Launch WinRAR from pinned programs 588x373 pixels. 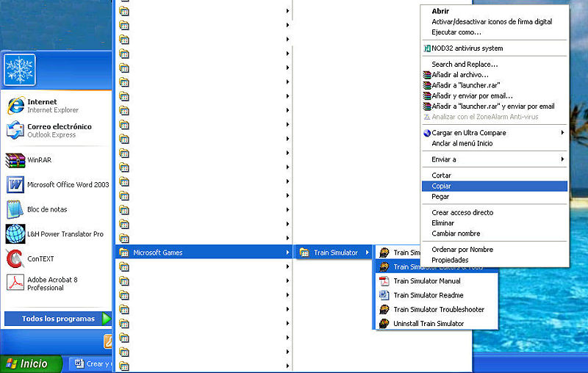click(x=15, y=160)
